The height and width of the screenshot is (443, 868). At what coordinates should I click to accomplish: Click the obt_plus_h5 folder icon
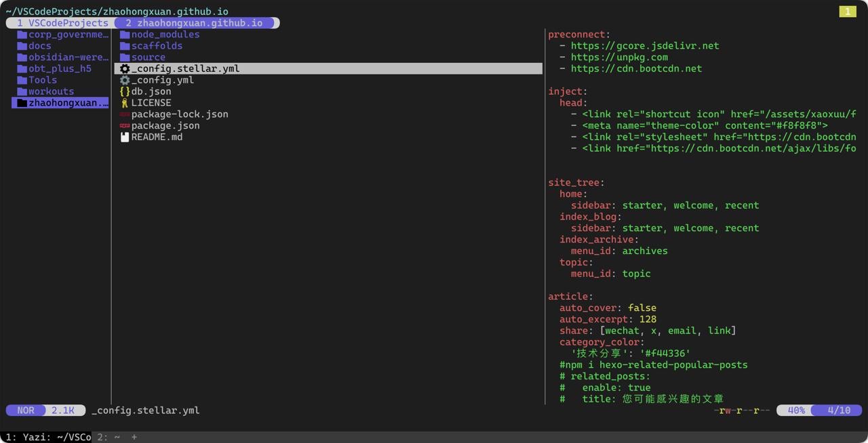tap(22, 68)
